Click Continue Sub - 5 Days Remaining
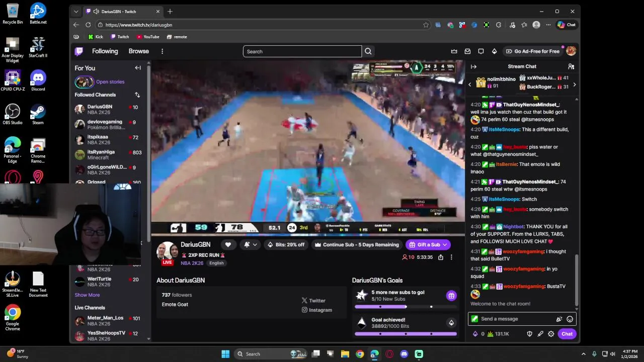Viewport: 644px width, 362px height. pos(357,244)
